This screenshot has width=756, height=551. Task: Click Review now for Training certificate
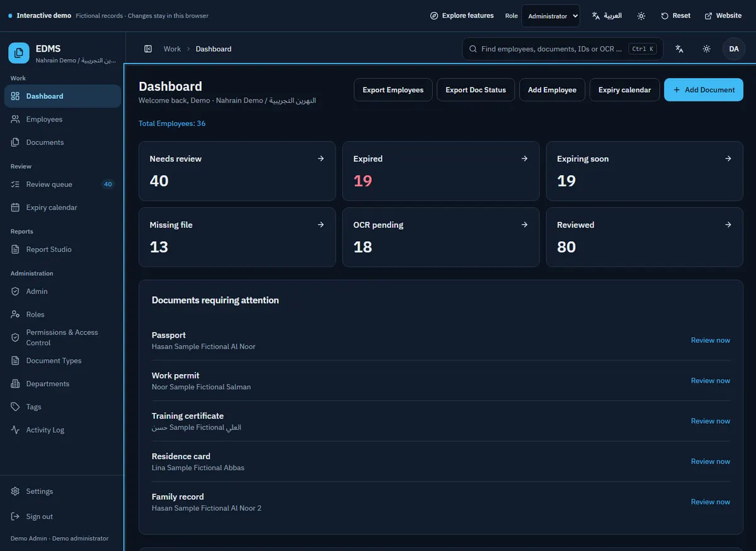click(711, 421)
